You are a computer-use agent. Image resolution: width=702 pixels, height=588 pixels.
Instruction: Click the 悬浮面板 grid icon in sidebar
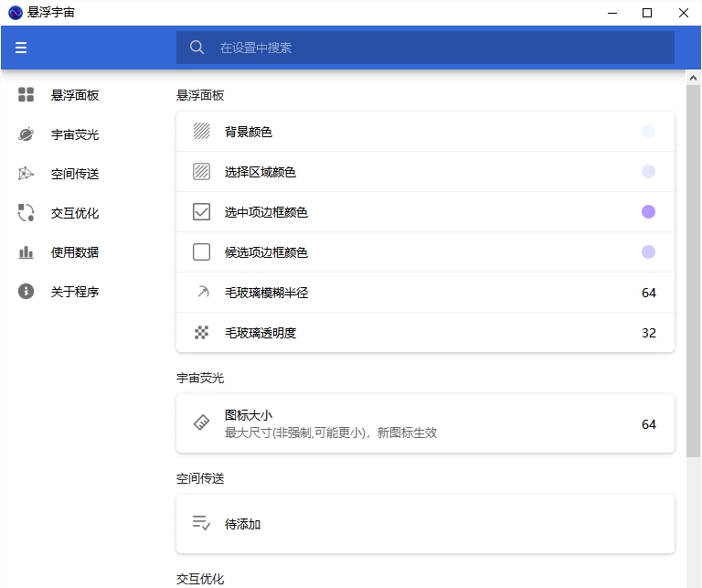tap(26, 95)
